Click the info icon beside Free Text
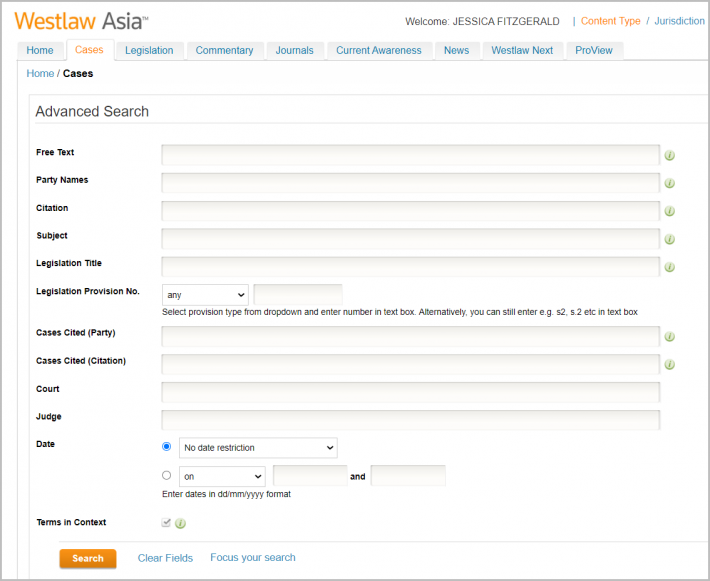Viewport: 710px width, 581px height. (x=669, y=155)
